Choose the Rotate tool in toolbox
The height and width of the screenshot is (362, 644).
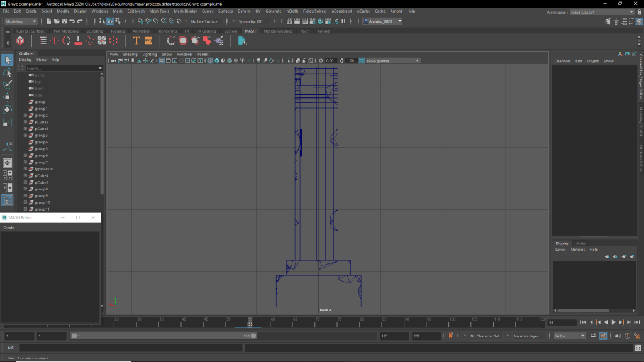8,109
